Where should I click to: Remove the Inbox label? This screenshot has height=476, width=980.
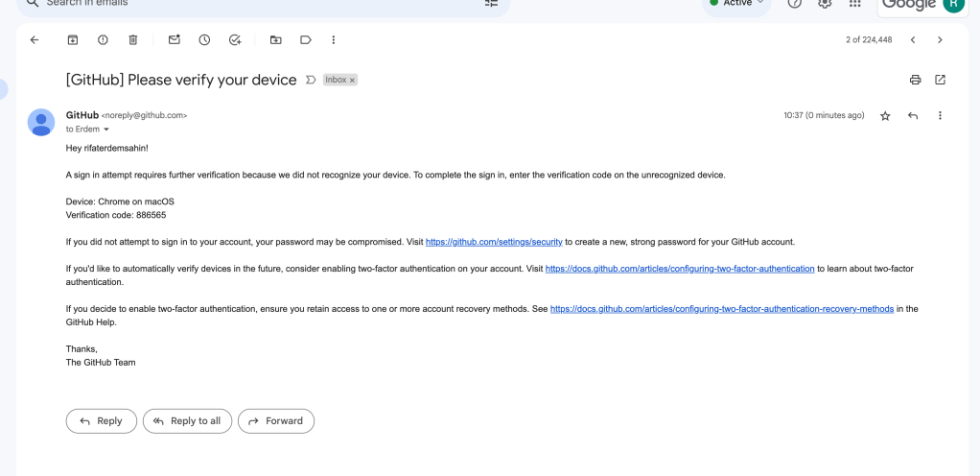point(353,80)
